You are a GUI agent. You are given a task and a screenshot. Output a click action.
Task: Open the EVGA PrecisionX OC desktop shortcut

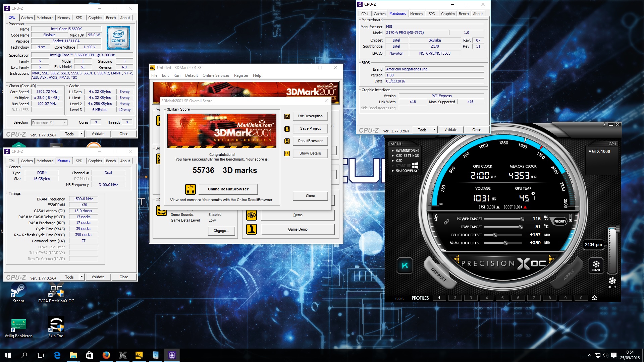(x=56, y=293)
